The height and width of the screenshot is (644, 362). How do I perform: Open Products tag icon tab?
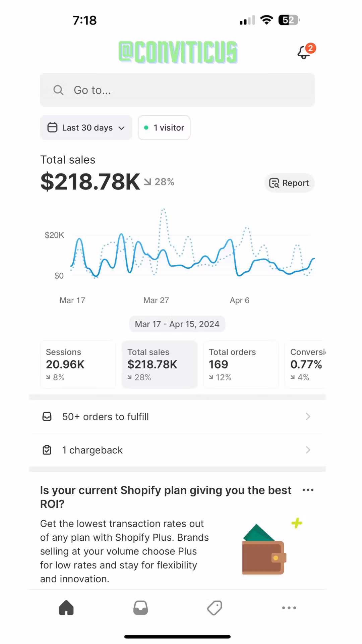pyautogui.click(x=215, y=608)
